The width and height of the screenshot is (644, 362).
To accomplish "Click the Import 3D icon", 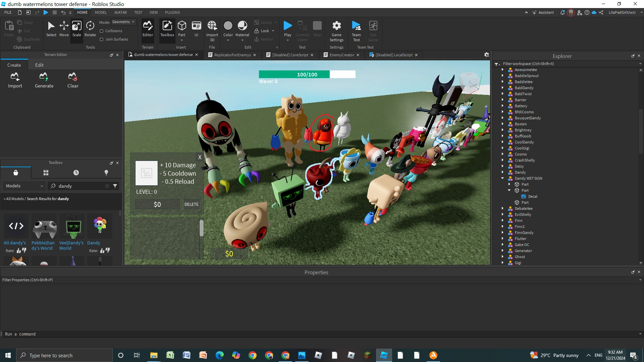I will point(212,29).
